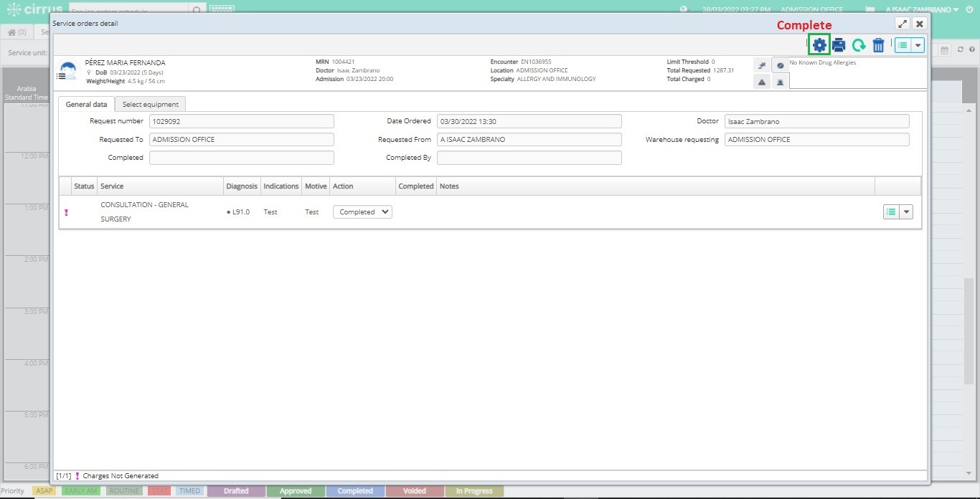This screenshot has height=499, width=980.
Task: Expand the toolbar list-options dropdown arrow
Action: click(x=918, y=45)
